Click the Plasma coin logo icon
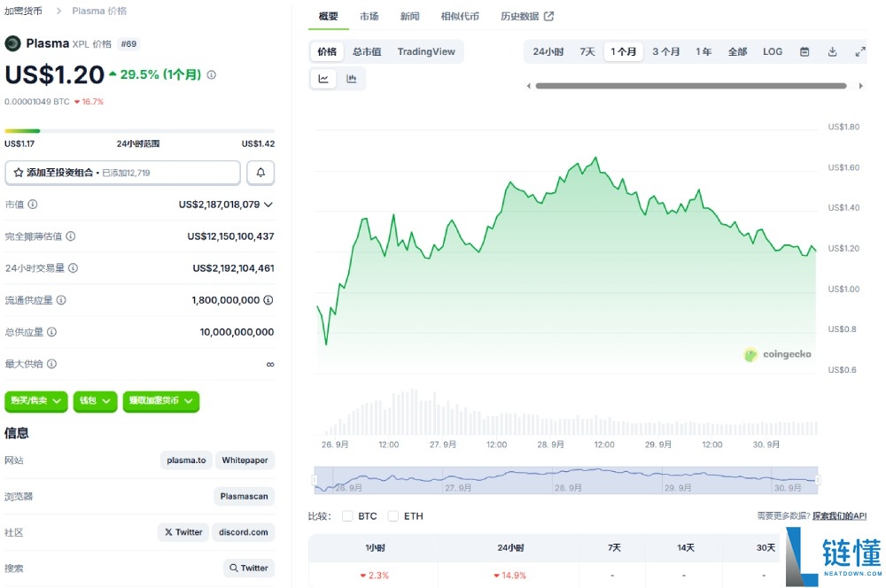 [12, 43]
